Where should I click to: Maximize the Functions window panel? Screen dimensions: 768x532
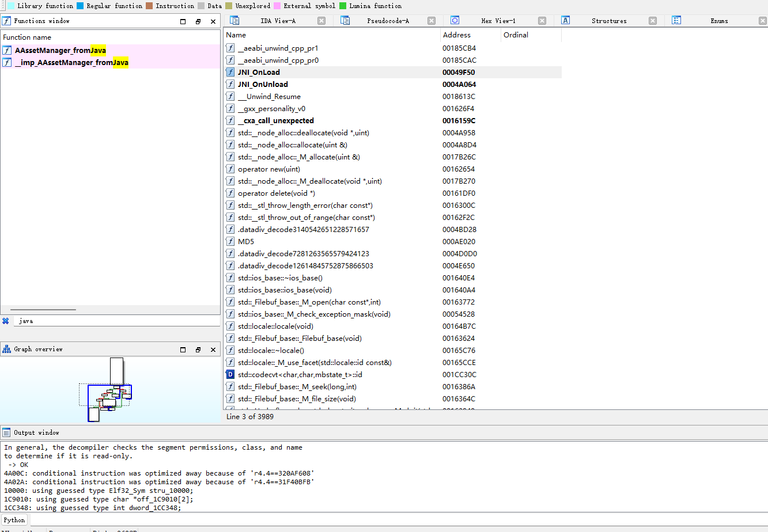(x=183, y=21)
